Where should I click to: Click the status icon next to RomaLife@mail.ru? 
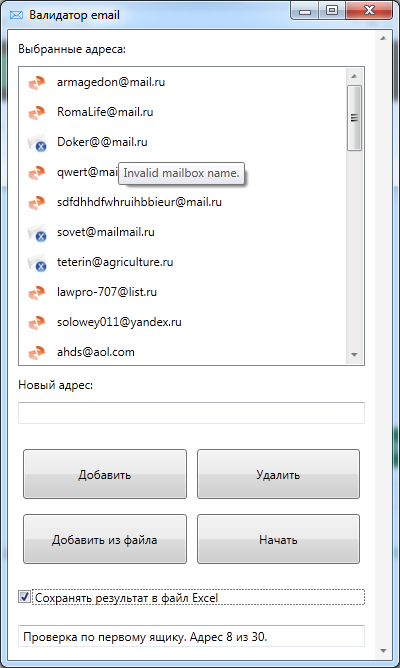point(37,113)
